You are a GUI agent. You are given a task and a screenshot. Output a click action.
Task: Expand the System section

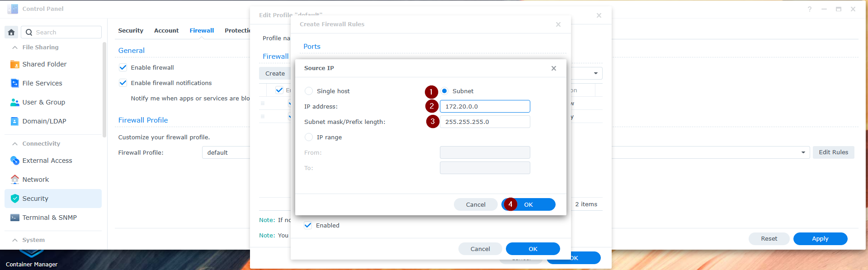tap(15, 240)
